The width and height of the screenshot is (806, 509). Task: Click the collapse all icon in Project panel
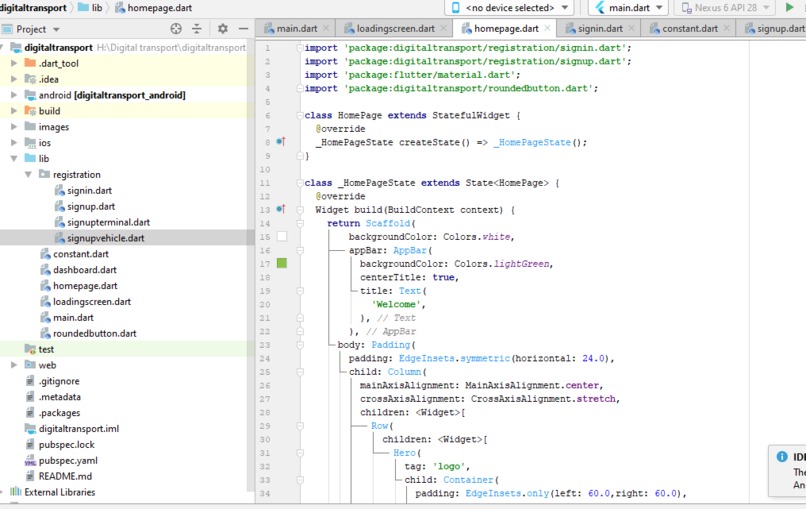[x=197, y=29]
